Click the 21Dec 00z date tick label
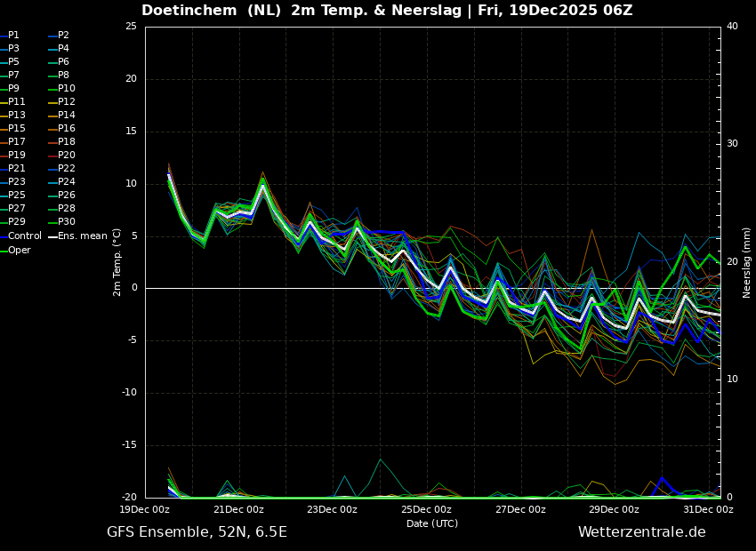Screen dimensions: 756x551 click(238, 509)
